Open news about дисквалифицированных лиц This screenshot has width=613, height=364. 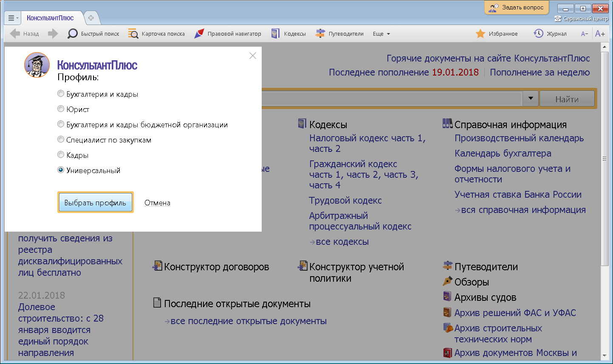(x=70, y=255)
